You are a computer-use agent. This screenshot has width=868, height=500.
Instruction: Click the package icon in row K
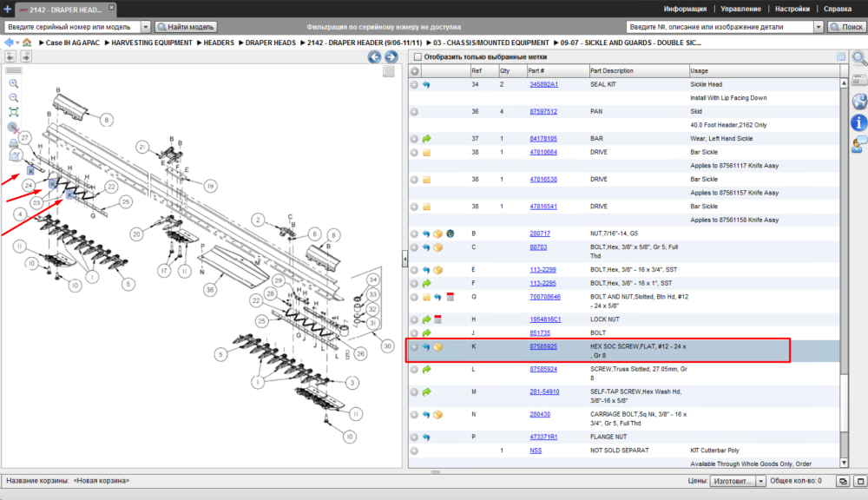click(x=437, y=347)
